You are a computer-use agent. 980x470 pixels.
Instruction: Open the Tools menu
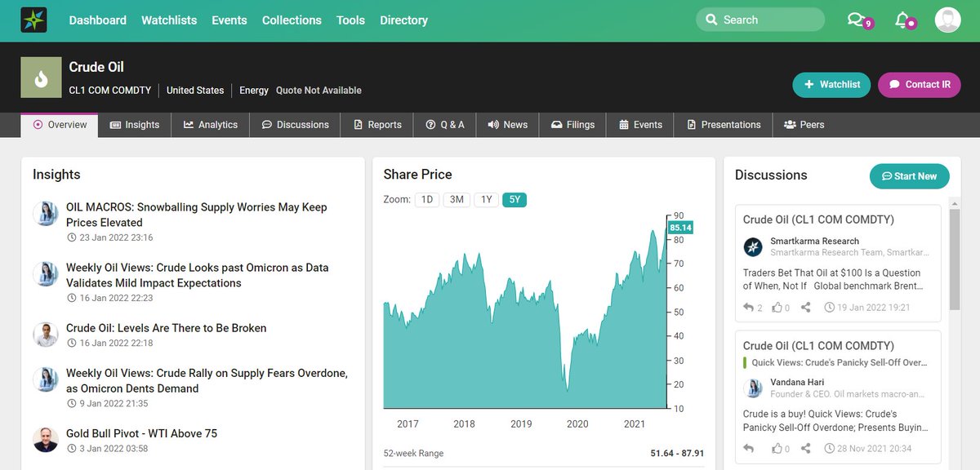coord(350,20)
